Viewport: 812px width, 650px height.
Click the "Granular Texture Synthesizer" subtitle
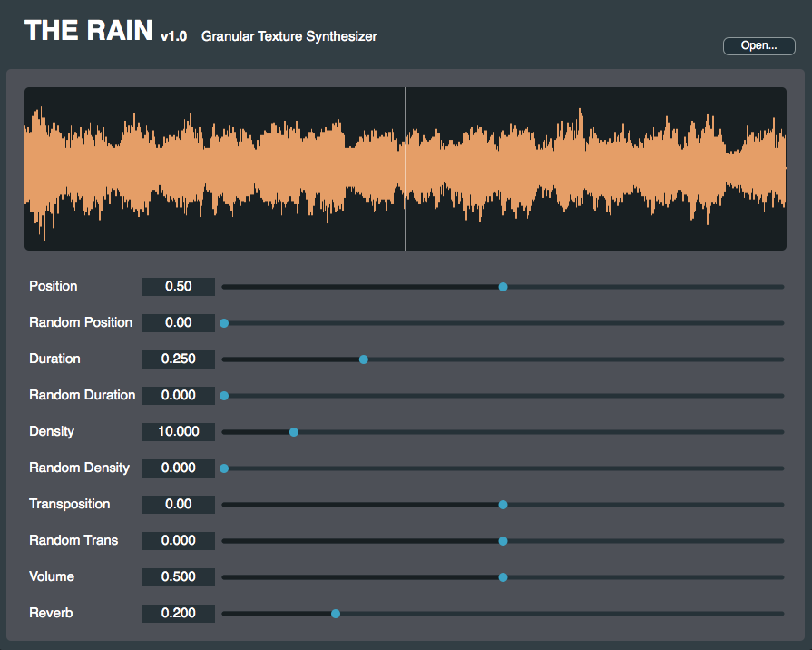[289, 36]
